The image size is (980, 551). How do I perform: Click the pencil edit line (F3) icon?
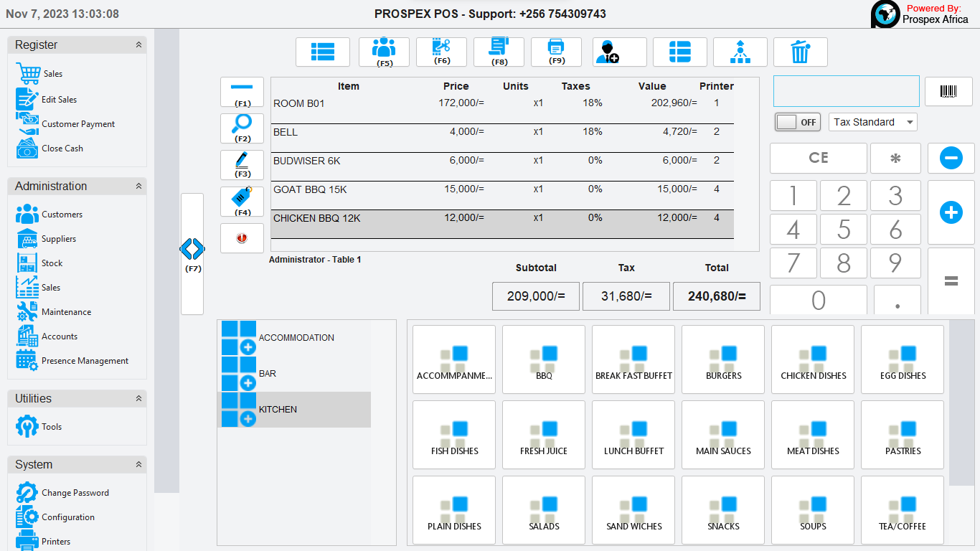pos(242,164)
